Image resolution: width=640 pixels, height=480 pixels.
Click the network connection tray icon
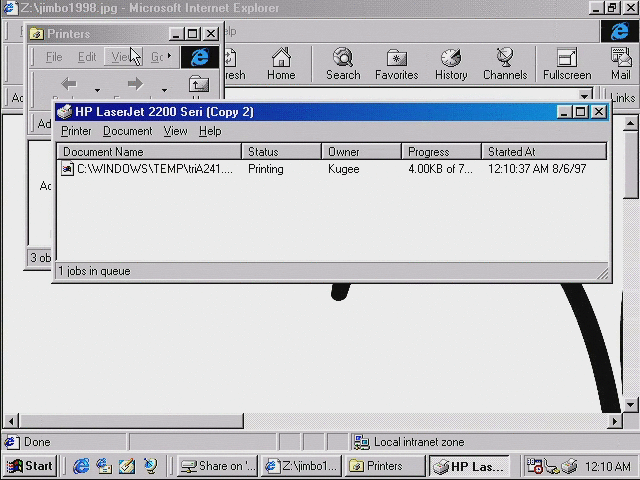click(552, 466)
